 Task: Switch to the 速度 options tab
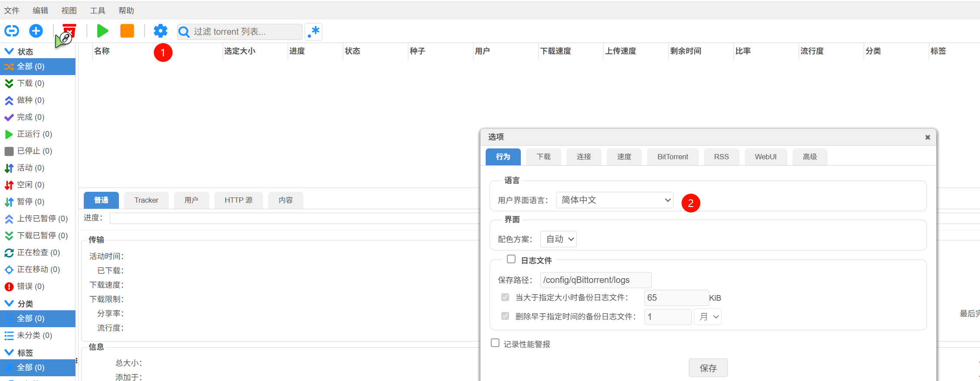tap(624, 157)
